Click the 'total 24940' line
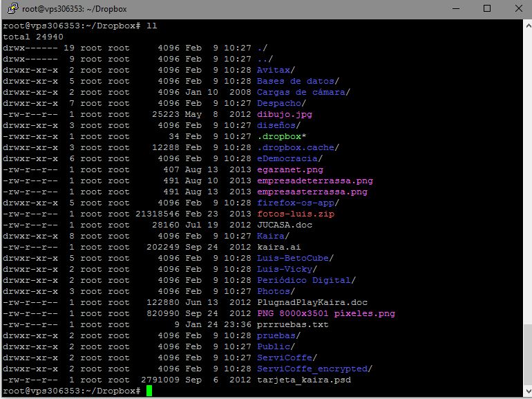Screen dimensions: 532x399 [x=33, y=37]
